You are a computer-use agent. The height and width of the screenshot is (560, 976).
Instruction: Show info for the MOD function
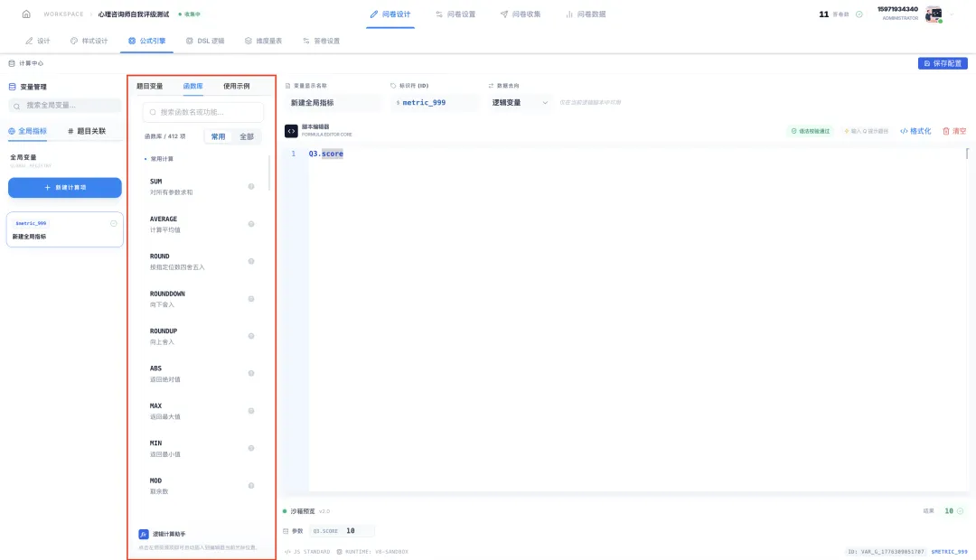(251, 485)
